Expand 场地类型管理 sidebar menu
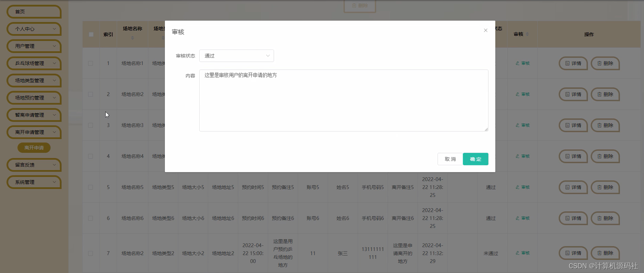The height and width of the screenshot is (273, 644). 34,80
